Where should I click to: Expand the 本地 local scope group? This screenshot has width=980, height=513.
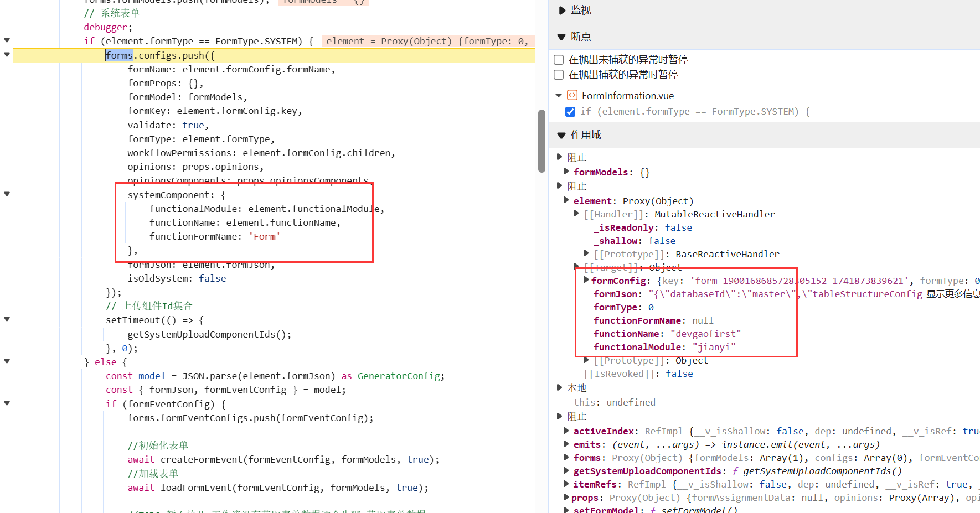[x=560, y=387]
